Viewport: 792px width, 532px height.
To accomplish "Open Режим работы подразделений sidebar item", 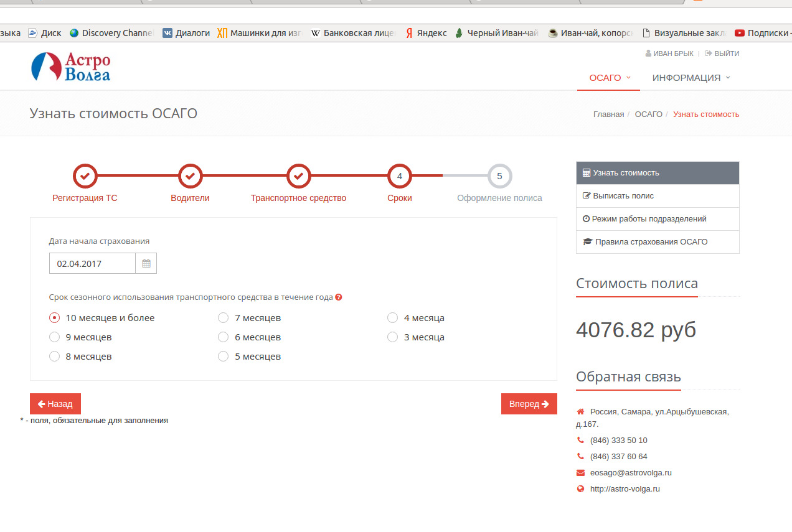I will (658, 219).
